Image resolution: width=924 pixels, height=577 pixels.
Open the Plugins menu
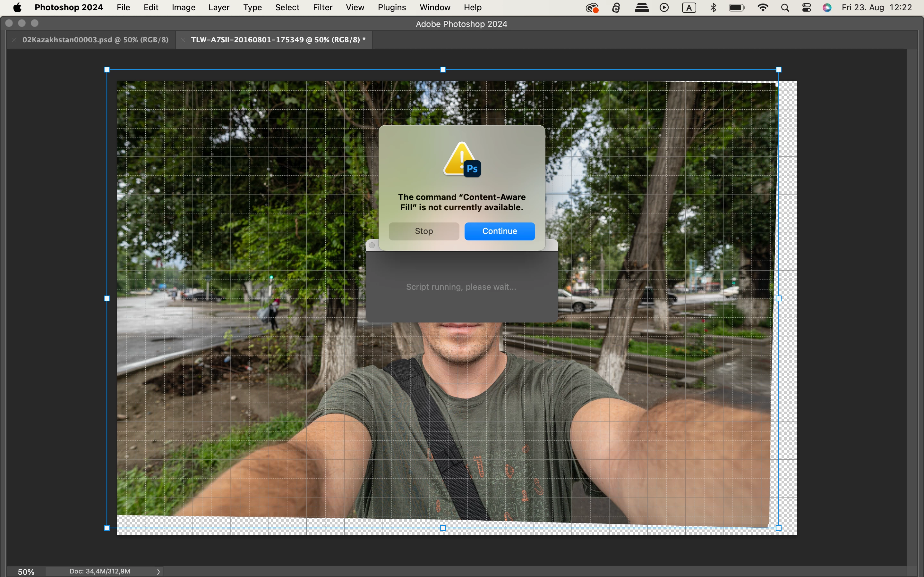(391, 7)
